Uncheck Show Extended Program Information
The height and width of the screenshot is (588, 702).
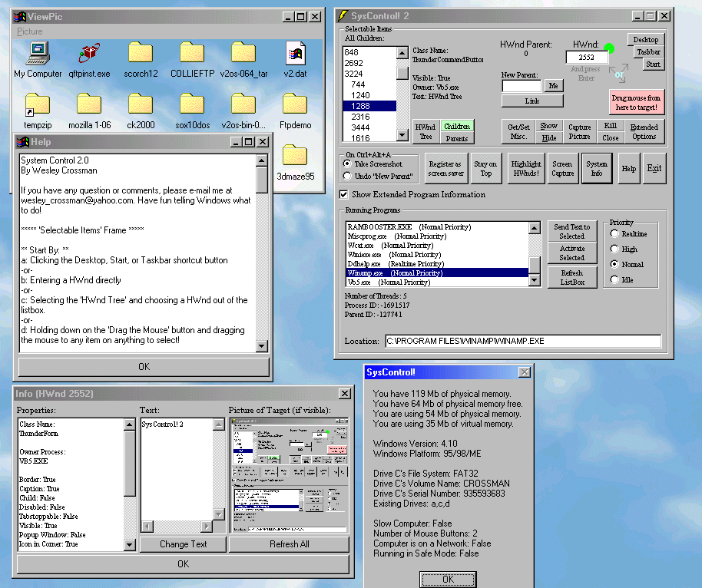[344, 195]
